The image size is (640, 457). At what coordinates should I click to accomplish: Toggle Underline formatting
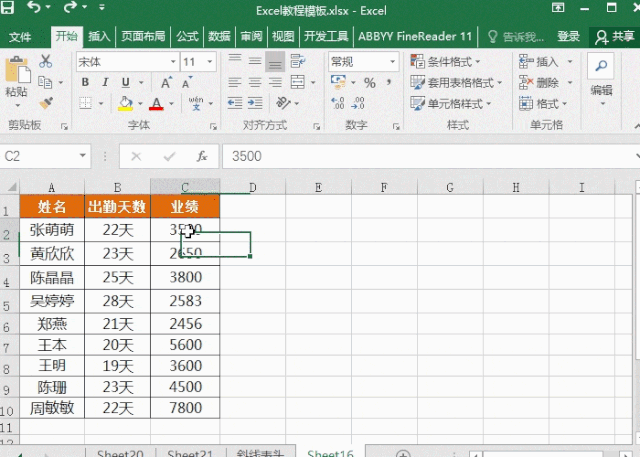coord(126,82)
